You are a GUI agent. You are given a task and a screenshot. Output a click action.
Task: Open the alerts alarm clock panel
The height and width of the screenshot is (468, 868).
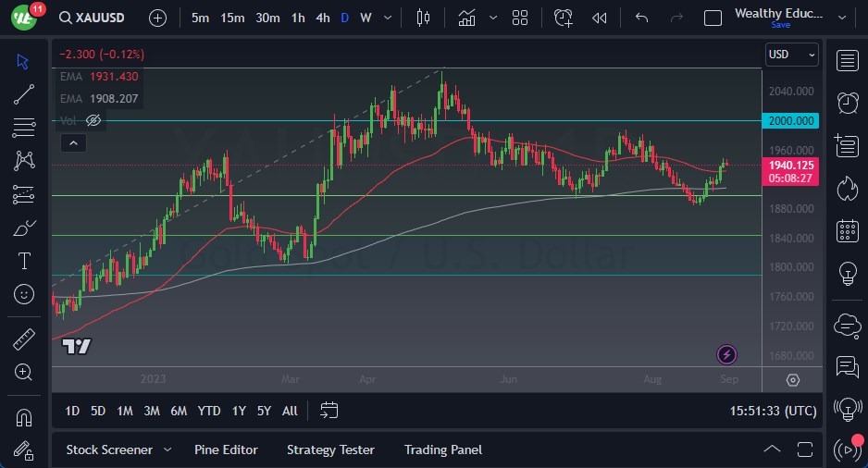point(846,102)
